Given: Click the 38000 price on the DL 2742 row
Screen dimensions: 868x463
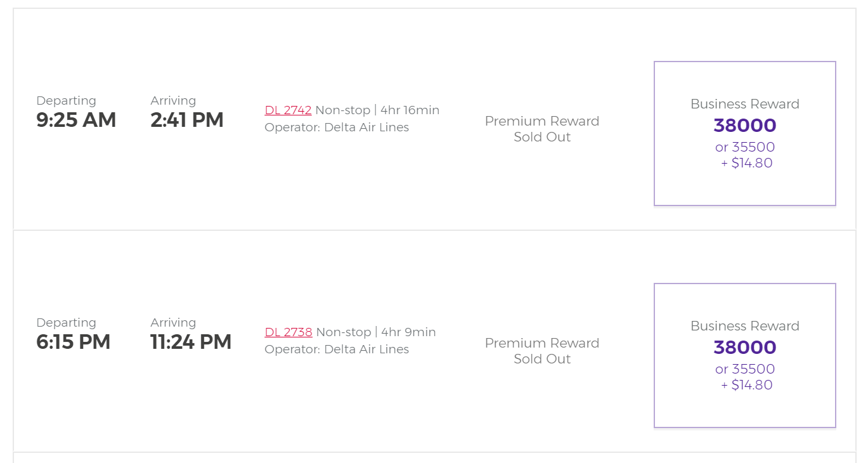Looking at the screenshot, I should (x=745, y=126).
